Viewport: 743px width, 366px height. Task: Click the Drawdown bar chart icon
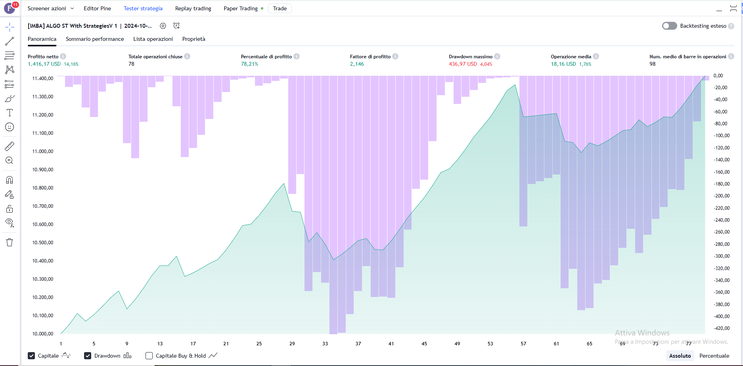[x=127, y=356]
